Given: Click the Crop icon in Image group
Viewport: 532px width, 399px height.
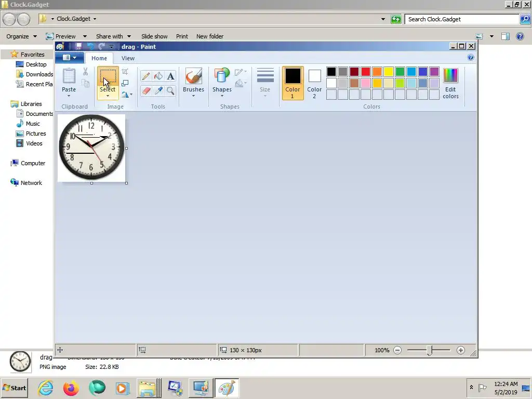Looking at the screenshot, I should 125,72.
